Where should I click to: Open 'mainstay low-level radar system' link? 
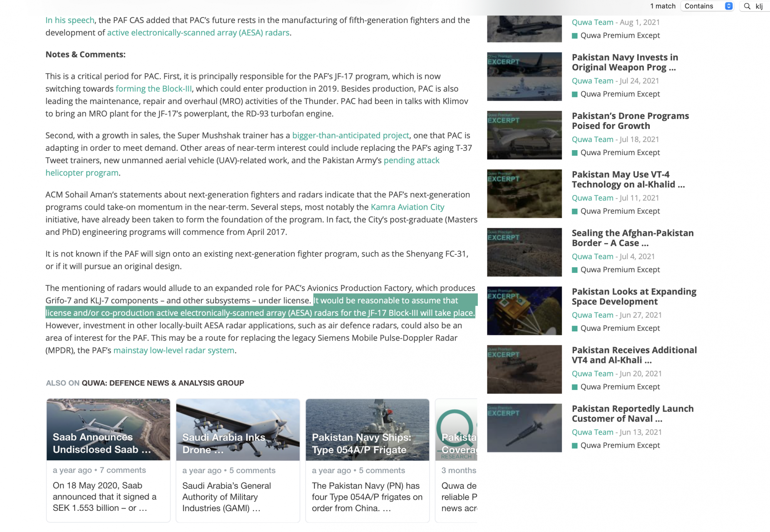click(174, 350)
